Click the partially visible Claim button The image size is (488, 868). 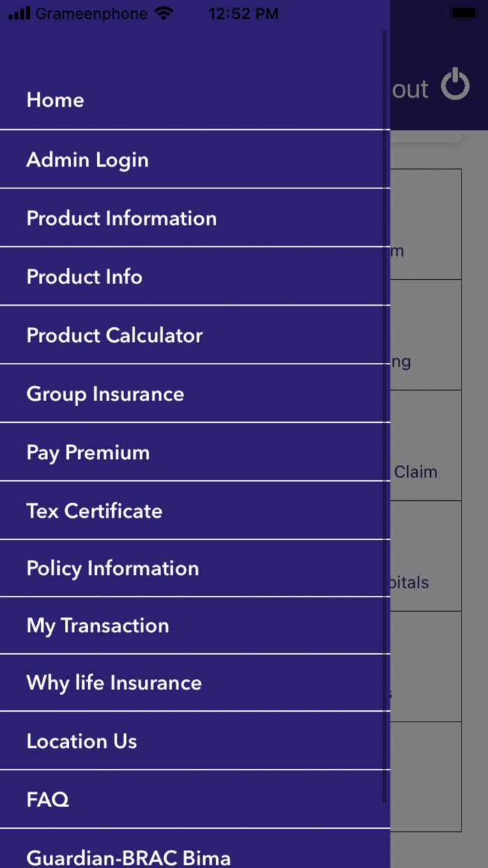[417, 472]
